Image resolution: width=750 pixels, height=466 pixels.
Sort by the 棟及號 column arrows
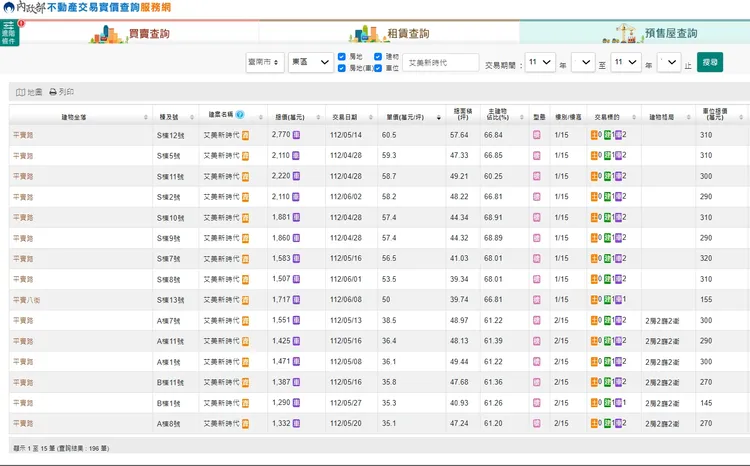192,117
